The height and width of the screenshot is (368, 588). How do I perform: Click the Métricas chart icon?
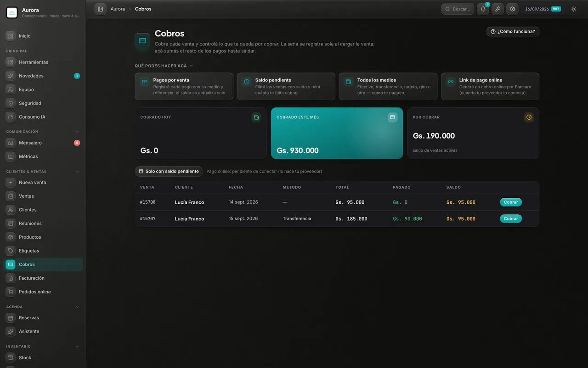point(11,157)
